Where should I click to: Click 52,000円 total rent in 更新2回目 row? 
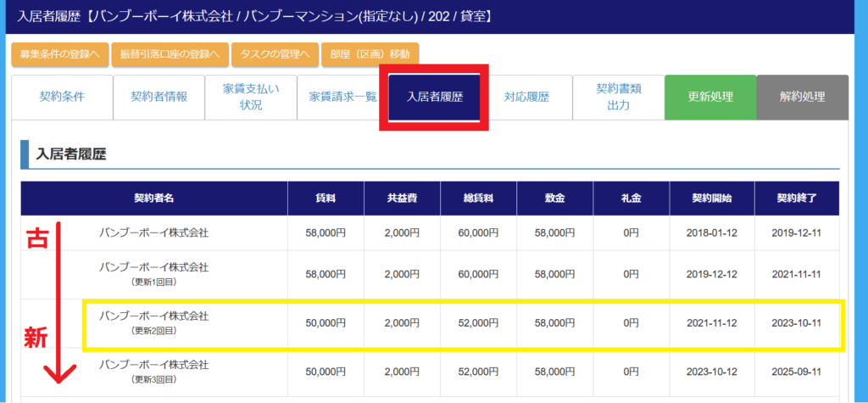tap(478, 322)
